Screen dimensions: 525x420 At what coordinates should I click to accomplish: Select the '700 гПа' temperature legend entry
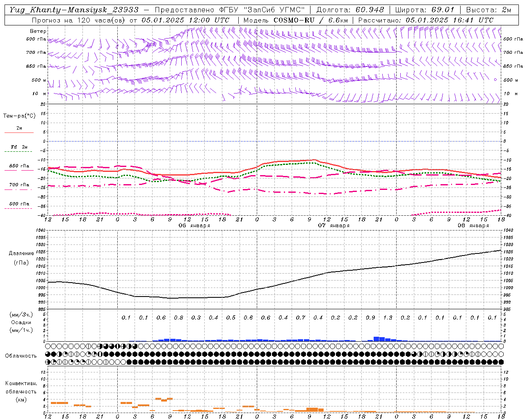click(19, 185)
